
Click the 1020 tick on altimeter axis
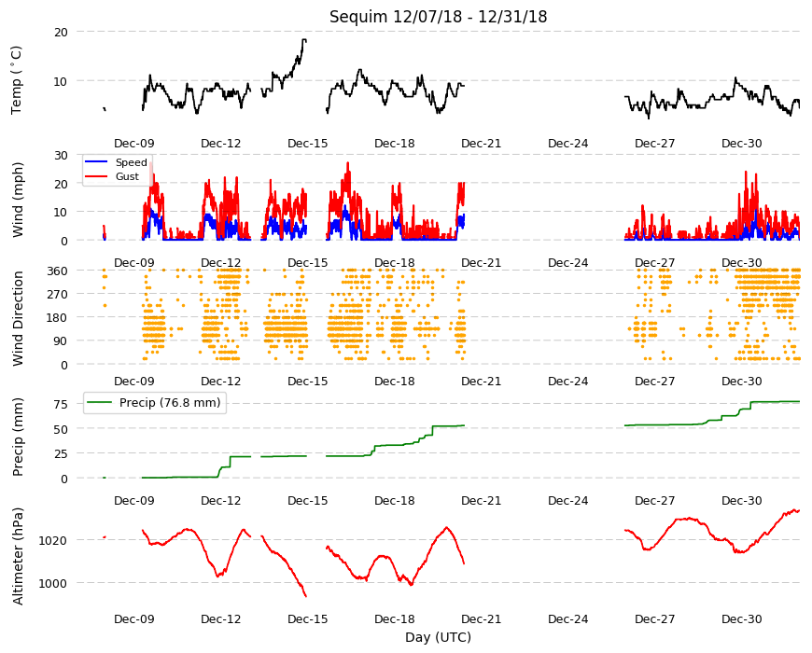tap(53, 540)
